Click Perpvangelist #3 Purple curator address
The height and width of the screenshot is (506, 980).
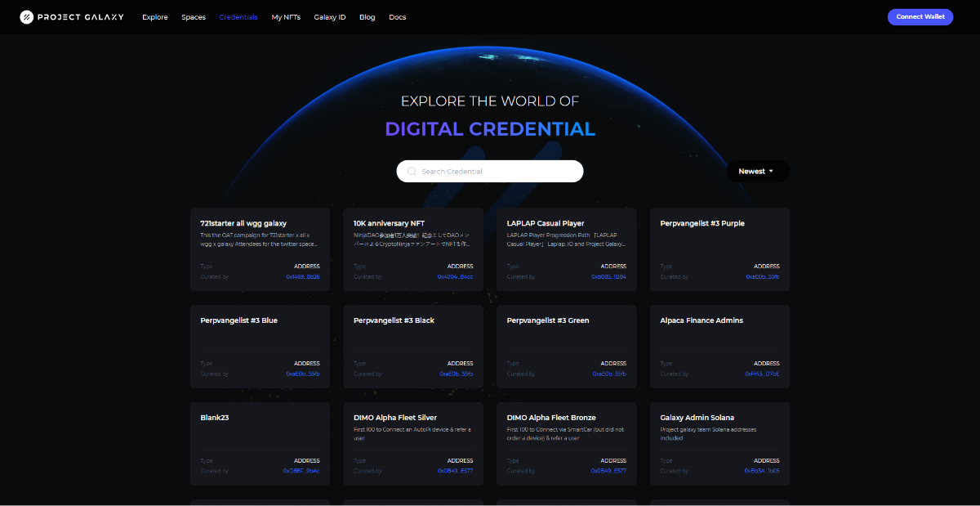[762, 277]
